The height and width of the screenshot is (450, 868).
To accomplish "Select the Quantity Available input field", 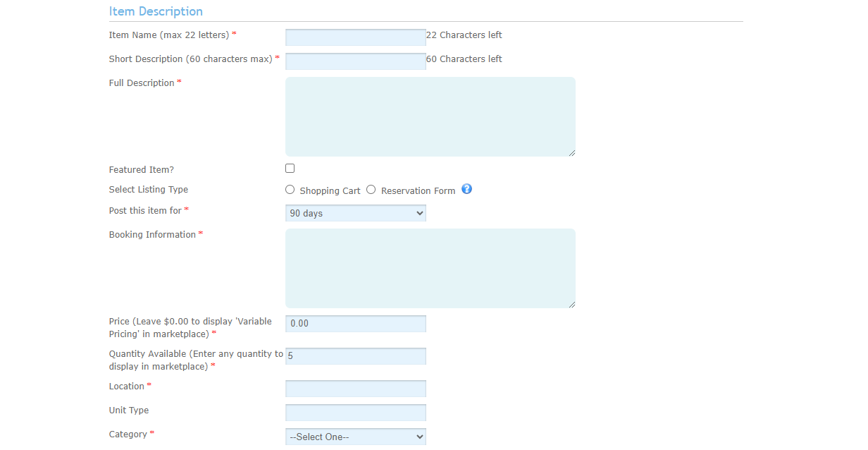I will pyautogui.click(x=355, y=356).
